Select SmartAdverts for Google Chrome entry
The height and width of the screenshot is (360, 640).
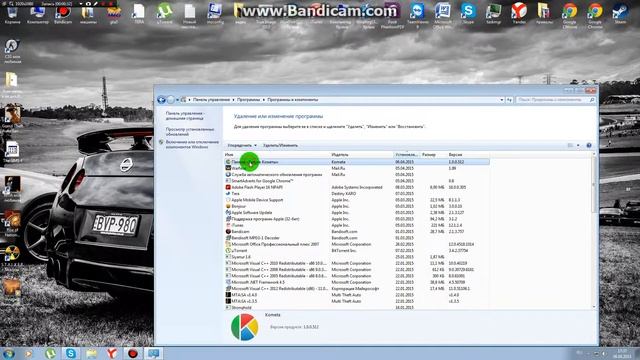pos(357,181)
